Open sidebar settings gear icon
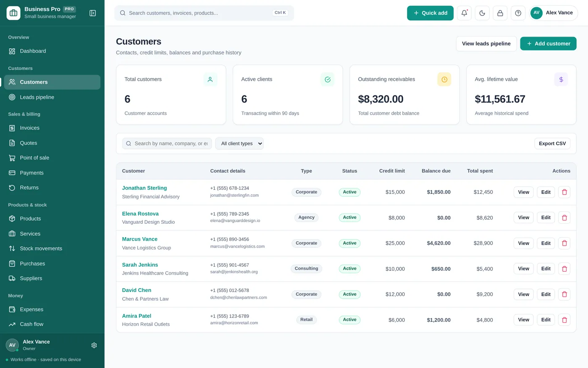The height and width of the screenshot is (368, 588). point(94,345)
